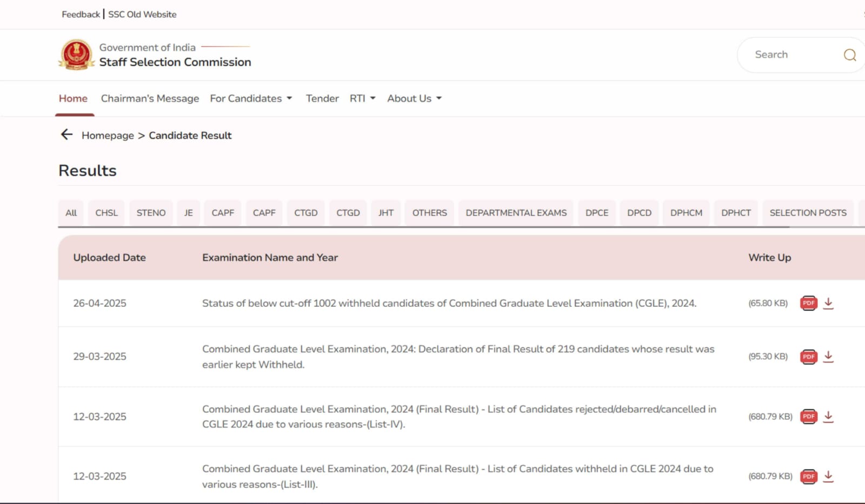Open the Tender menu item
This screenshot has width=865, height=504.
(x=322, y=98)
